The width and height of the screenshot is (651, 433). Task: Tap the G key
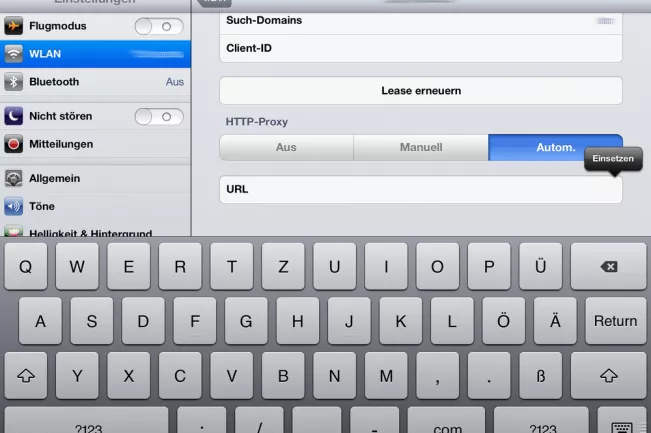point(246,321)
